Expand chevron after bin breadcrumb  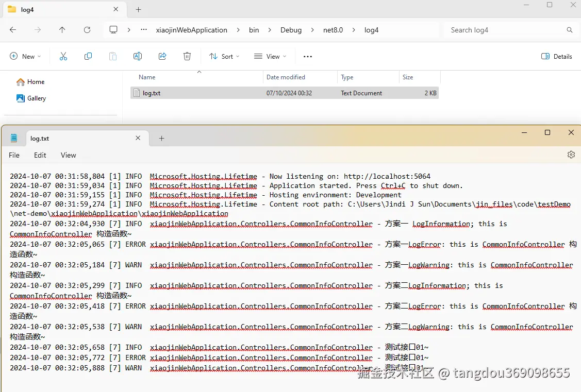tap(270, 30)
